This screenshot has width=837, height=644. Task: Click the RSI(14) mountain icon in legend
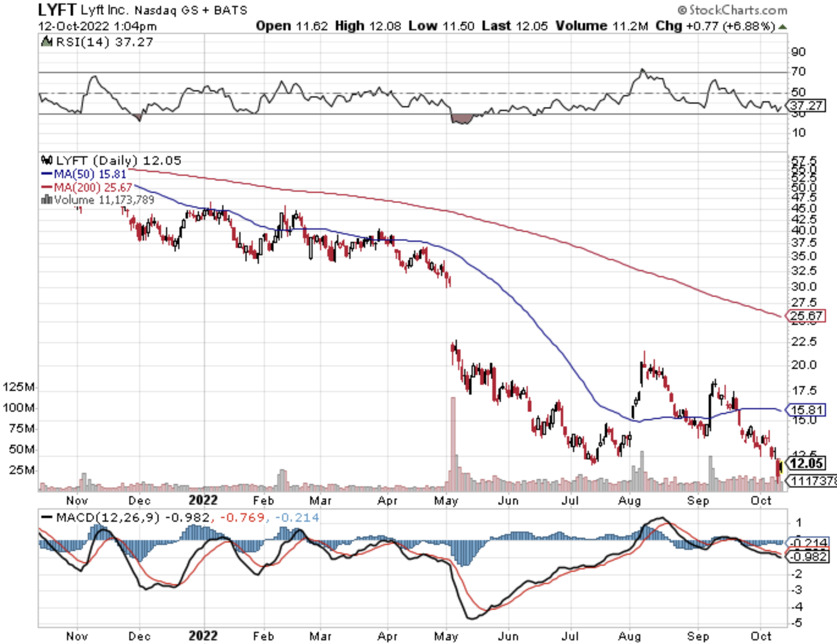[47, 41]
